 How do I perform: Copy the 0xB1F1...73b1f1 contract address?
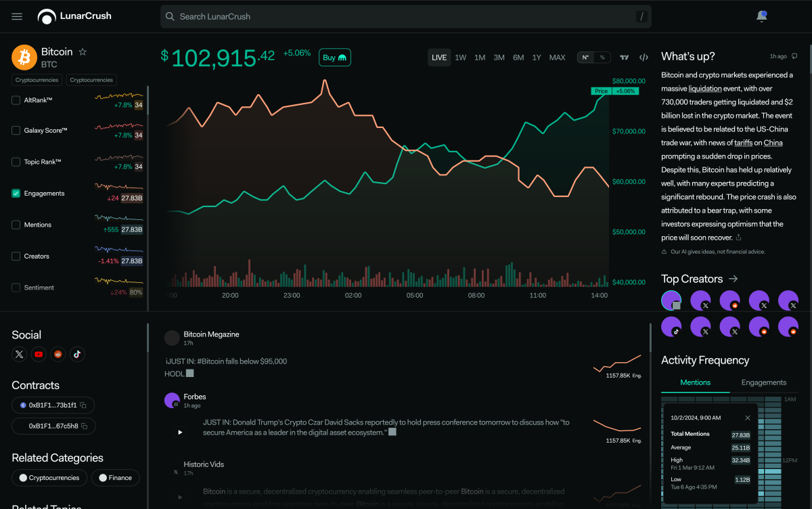[83, 405]
